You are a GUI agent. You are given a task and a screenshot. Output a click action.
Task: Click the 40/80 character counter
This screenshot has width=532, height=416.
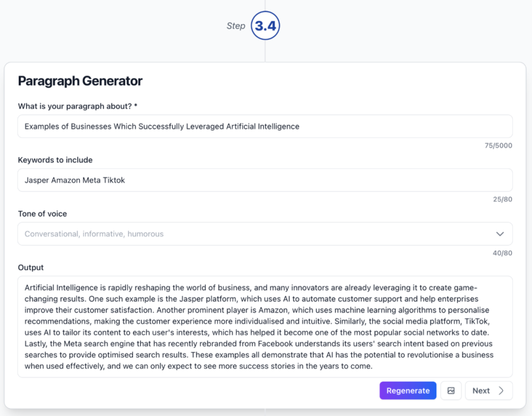503,253
